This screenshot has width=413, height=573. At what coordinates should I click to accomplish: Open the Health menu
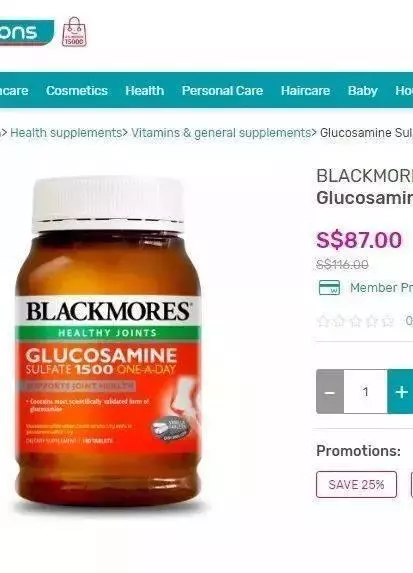click(145, 91)
